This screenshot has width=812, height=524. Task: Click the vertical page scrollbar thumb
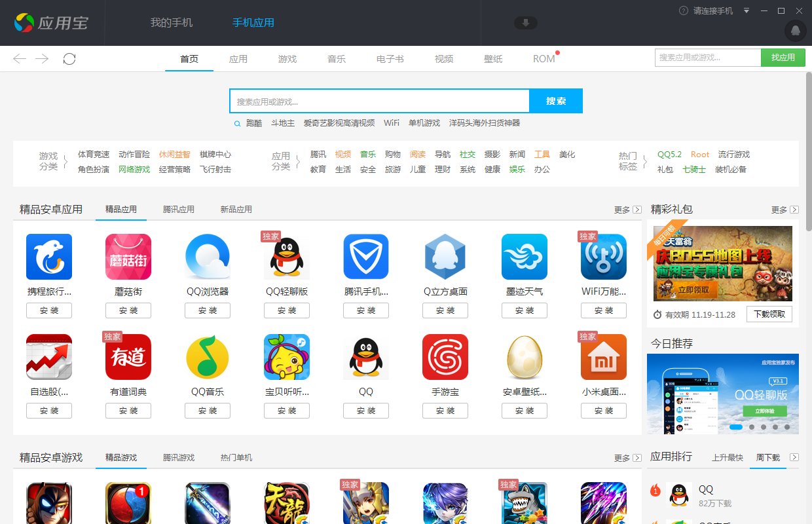[809, 151]
